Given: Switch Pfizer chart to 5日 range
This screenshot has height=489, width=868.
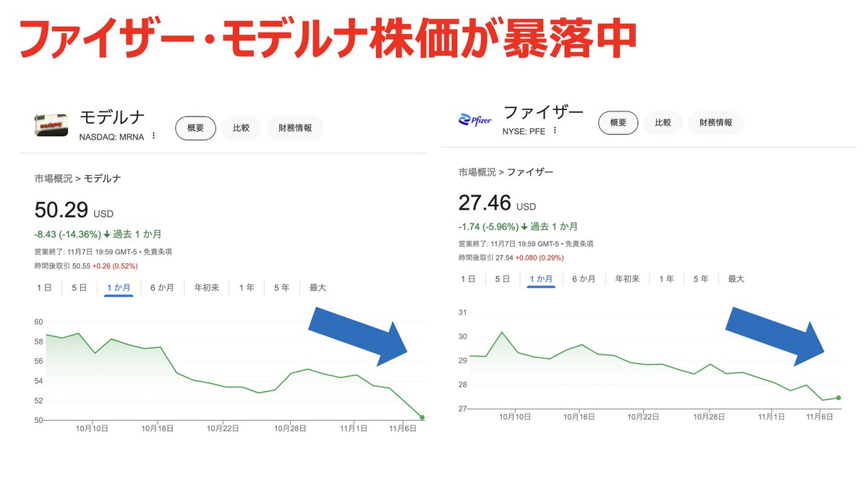Looking at the screenshot, I should coord(503,278).
